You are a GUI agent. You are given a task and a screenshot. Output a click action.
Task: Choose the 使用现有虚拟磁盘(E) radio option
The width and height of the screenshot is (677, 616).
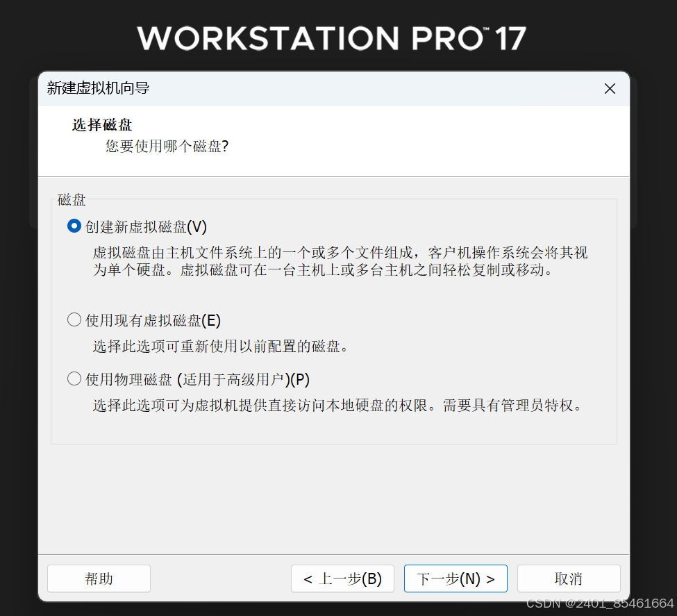(74, 319)
